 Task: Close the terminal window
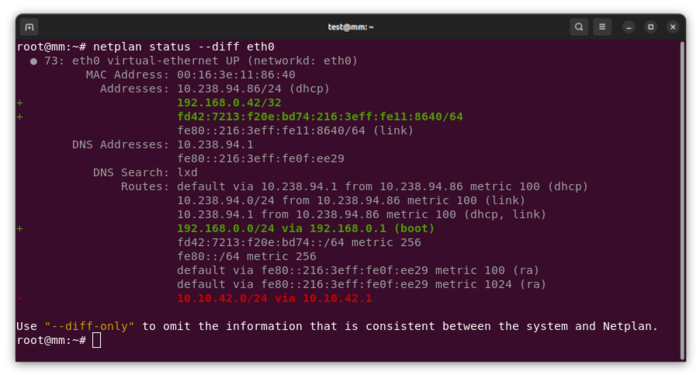673,27
